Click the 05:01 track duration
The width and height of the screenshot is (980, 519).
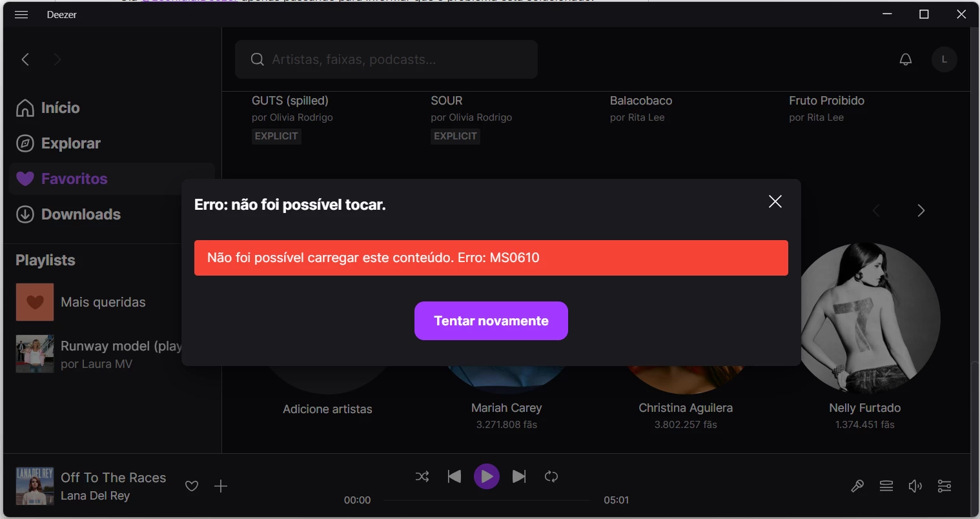617,500
